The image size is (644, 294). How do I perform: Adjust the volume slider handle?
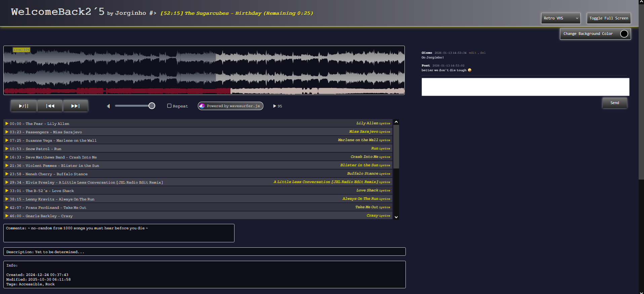coord(152,106)
